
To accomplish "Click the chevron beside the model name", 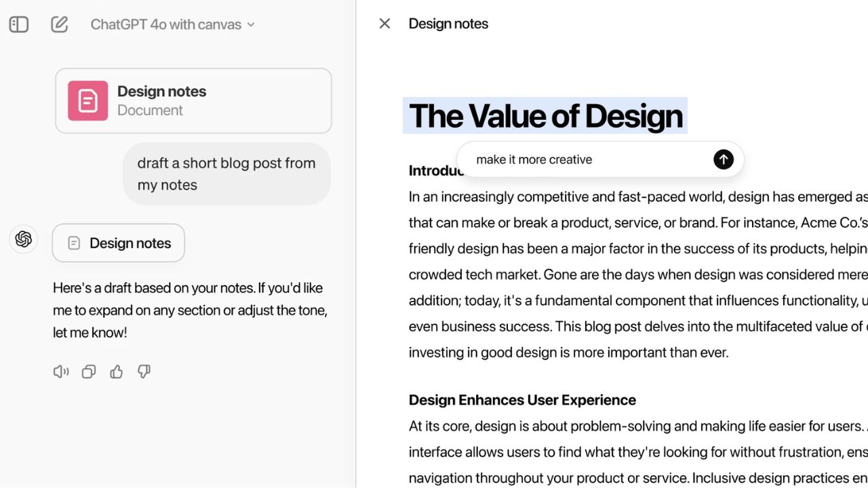I will click(x=251, y=24).
